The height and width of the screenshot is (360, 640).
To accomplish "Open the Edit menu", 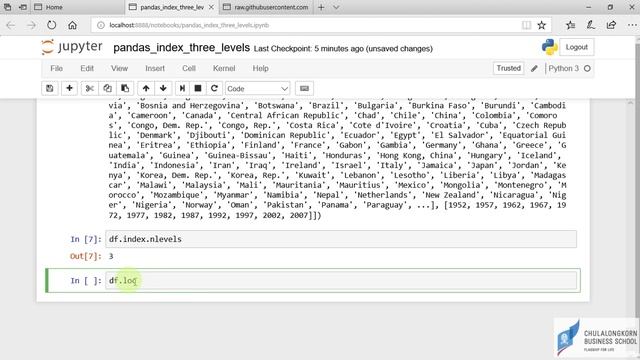I will (87, 69).
